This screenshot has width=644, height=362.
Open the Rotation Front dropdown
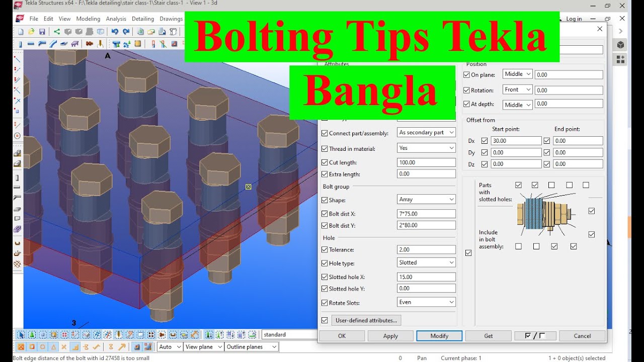(x=517, y=89)
